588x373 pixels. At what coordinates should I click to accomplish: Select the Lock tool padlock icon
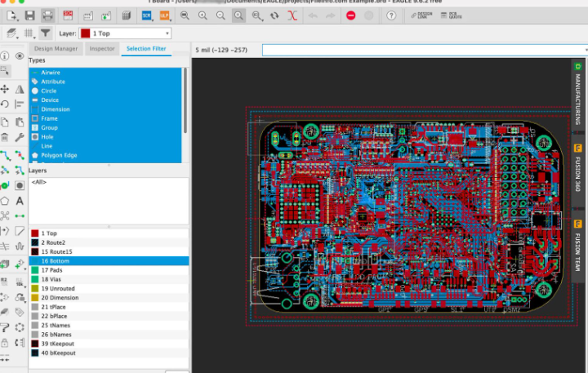pyautogui.click(x=5, y=342)
